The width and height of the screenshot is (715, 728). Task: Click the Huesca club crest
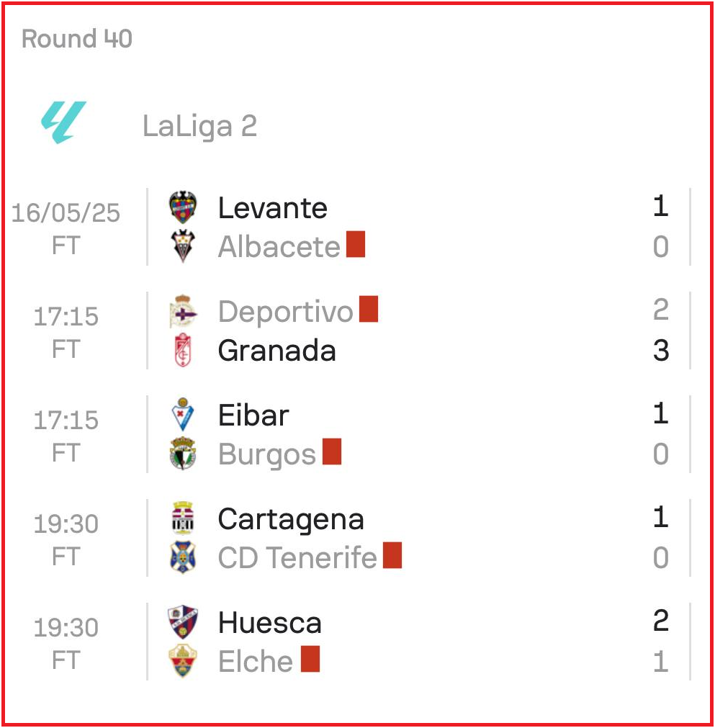click(x=183, y=622)
